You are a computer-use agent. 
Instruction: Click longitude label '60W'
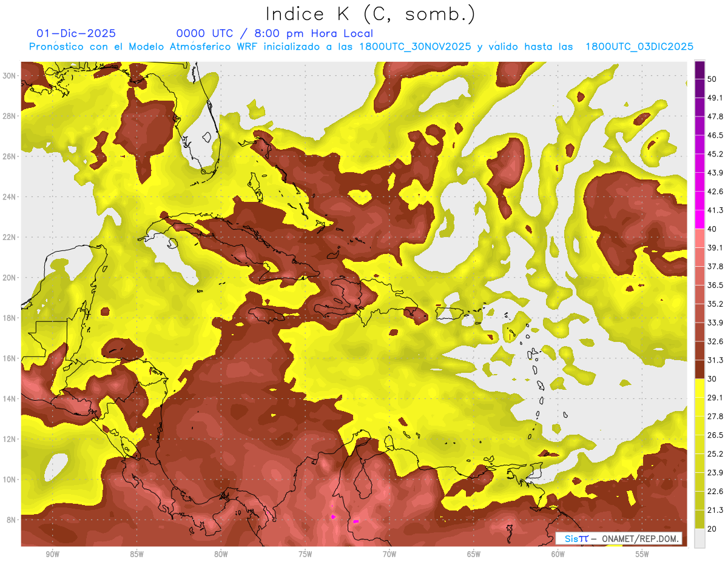pos(558,554)
